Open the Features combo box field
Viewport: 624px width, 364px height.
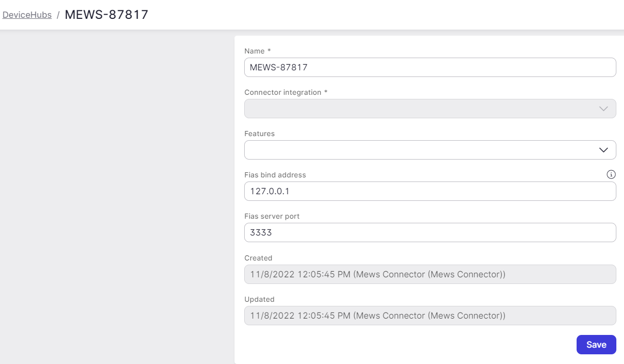pos(430,150)
